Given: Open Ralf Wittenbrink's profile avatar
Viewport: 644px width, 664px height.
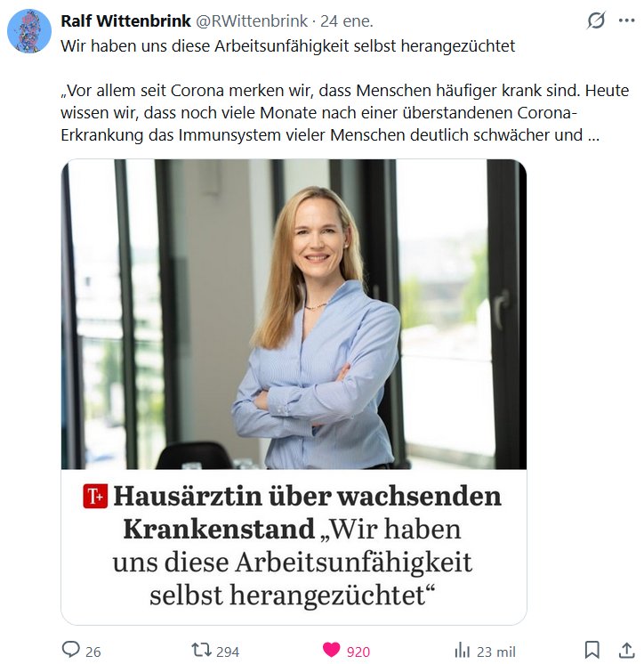Looking at the screenshot, I should tap(29, 31).
